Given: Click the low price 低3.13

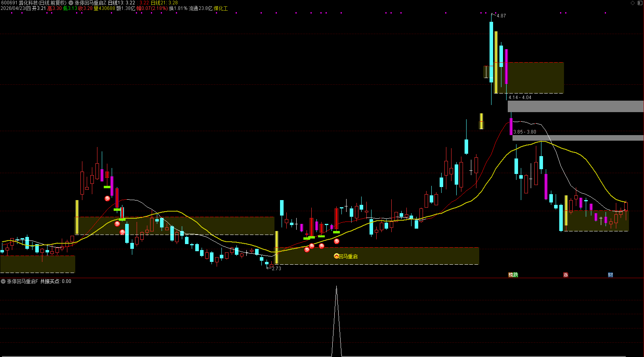Looking at the screenshot, I should tap(70, 8).
